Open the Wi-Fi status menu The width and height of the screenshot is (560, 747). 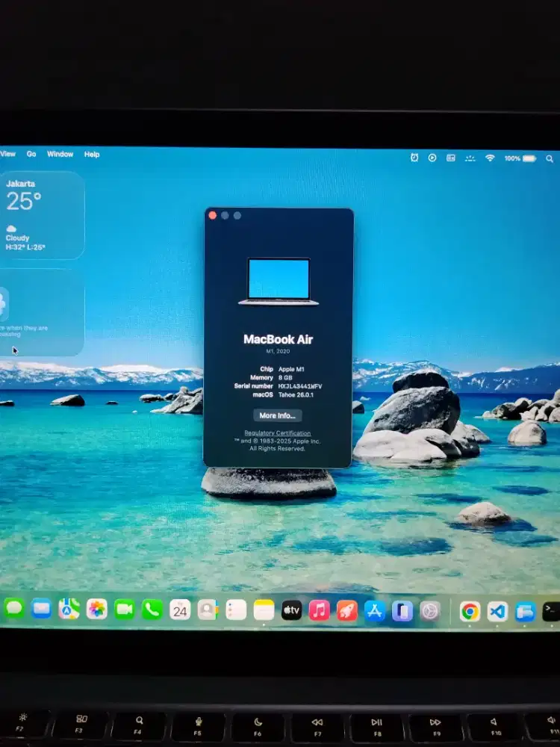click(x=490, y=158)
